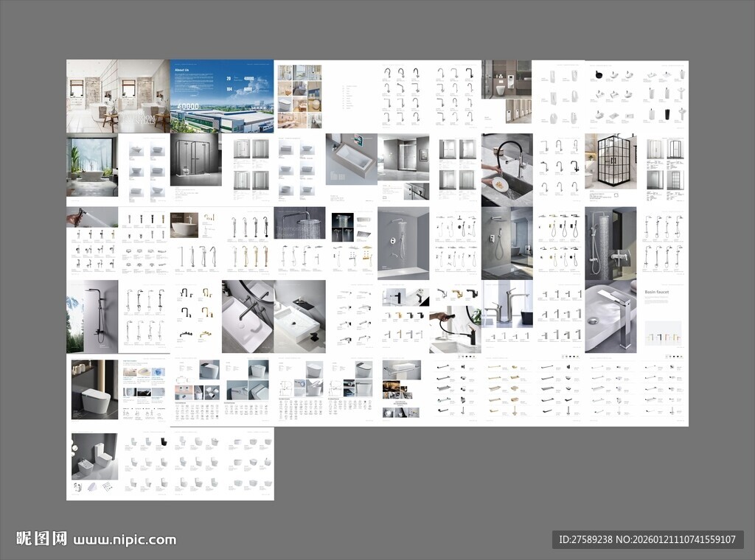Open the tall chrome waterfall faucet photo
Viewport: 755px width, 560px height.
(610, 317)
